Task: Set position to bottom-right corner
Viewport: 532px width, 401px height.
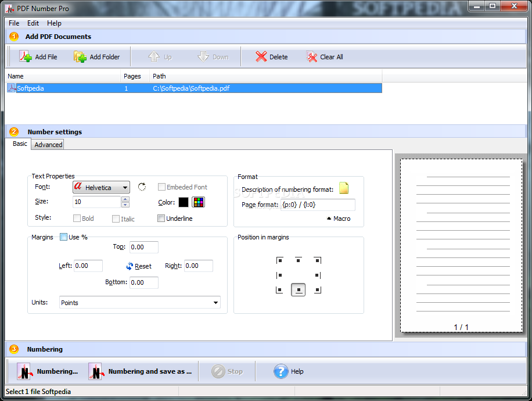Action: point(317,290)
